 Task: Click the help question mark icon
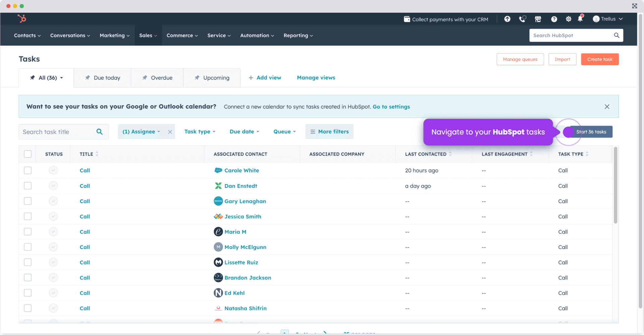pos(554,19)
